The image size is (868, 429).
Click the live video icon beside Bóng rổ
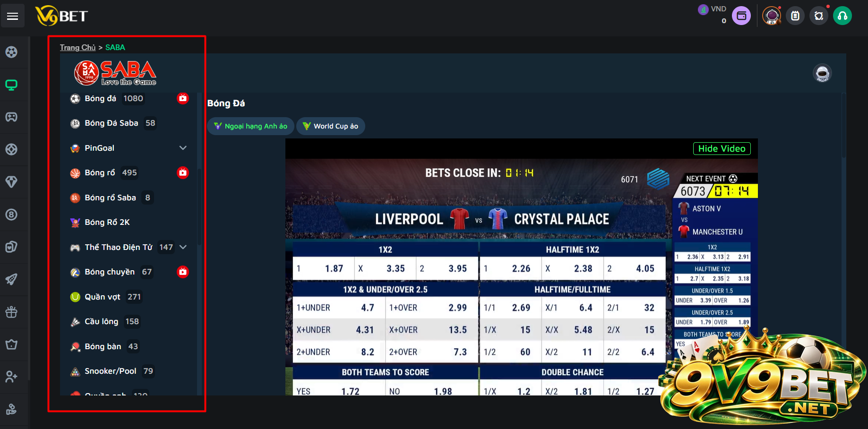pyautogui.click(x=183, y=172)
